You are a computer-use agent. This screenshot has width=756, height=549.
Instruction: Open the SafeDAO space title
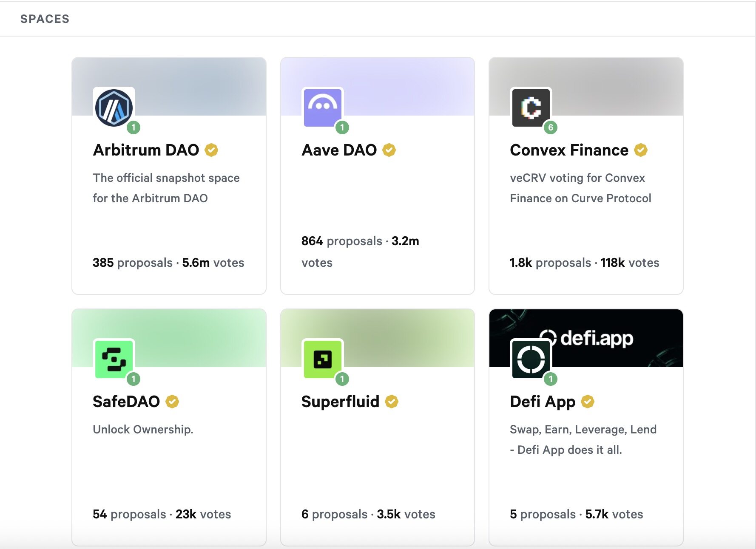[x=126, y=402]
